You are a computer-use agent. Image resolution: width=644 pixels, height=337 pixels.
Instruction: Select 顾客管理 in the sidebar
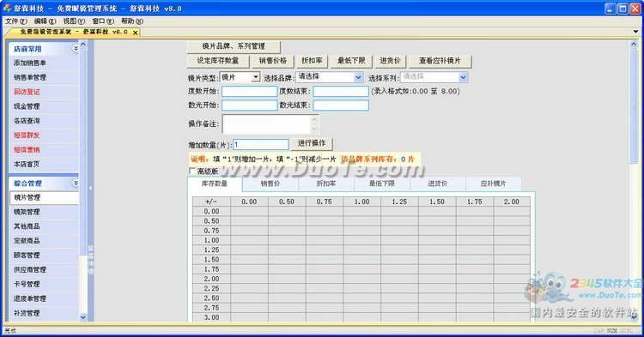(x=27, y=255)
